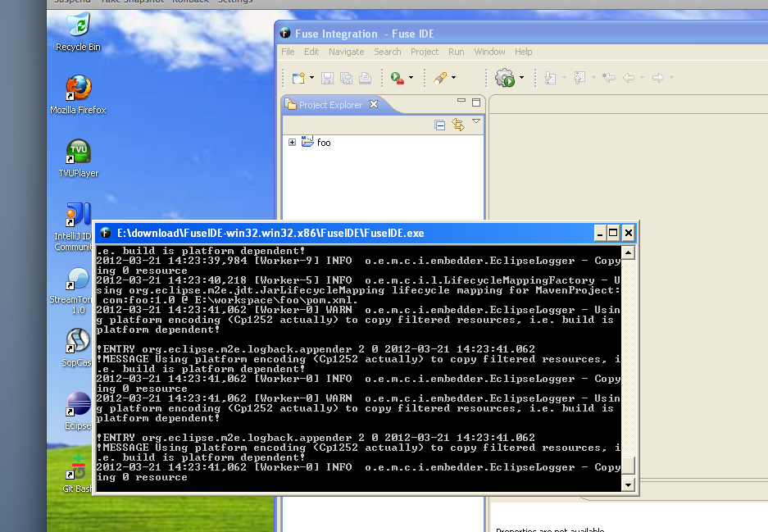Click the Fuse IDE title bar icon
Screen dimensions: 768x532
pos(285,34)
